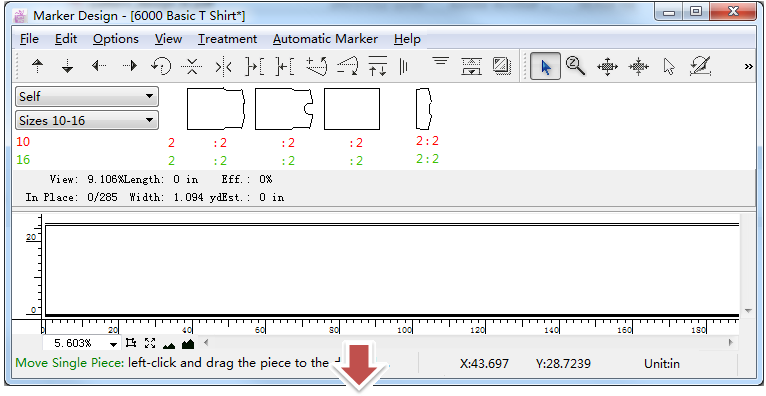
Task: Show more toolbar items via double chevron
Action: coord(748,66)
